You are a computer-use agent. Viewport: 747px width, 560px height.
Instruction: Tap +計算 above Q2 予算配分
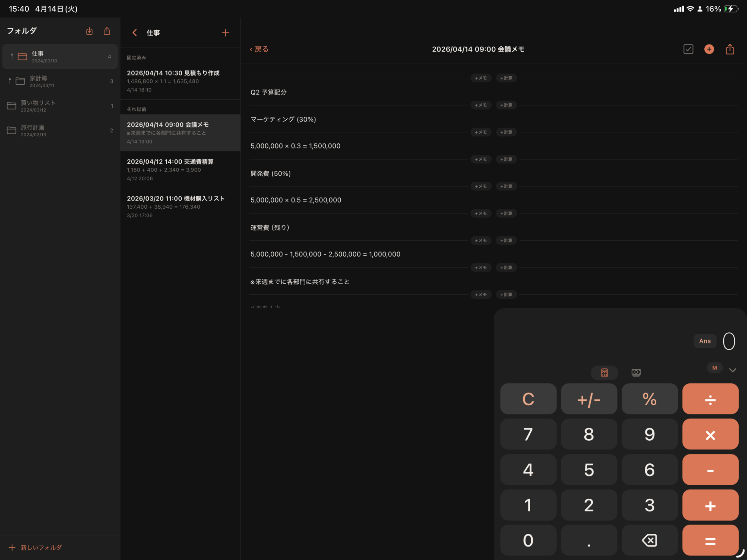pyautogui.click(x=506, y=78)
